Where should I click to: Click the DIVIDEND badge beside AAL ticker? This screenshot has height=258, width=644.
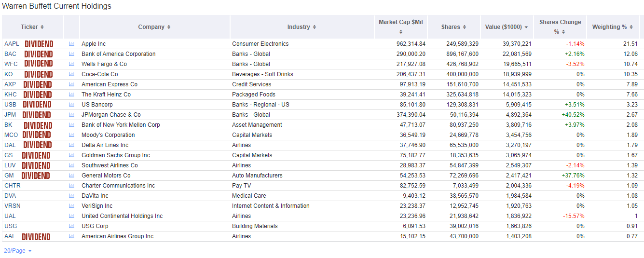[36, 236]
